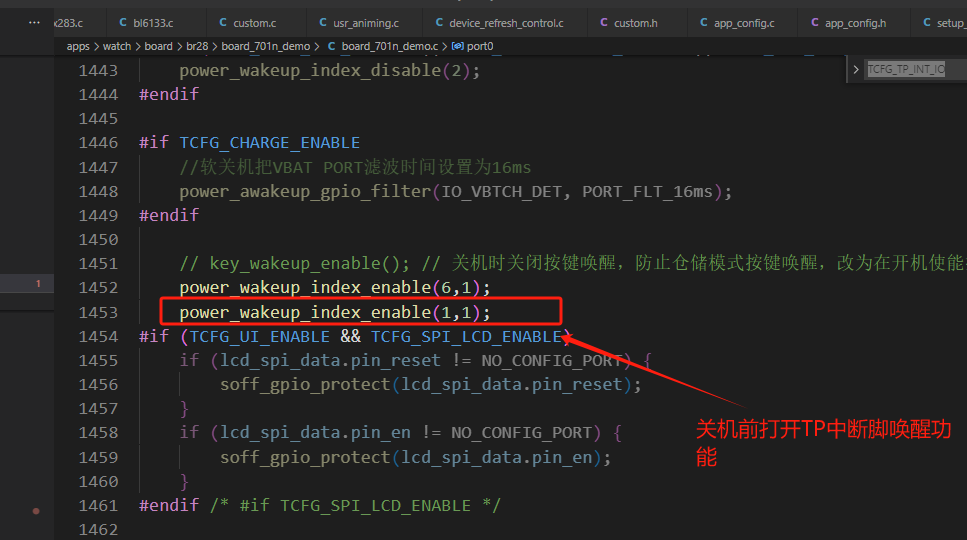Viewport: 967px width, 540px height.
Task: Click line number 1448 in the gutter
Action: tap(98, 192)
